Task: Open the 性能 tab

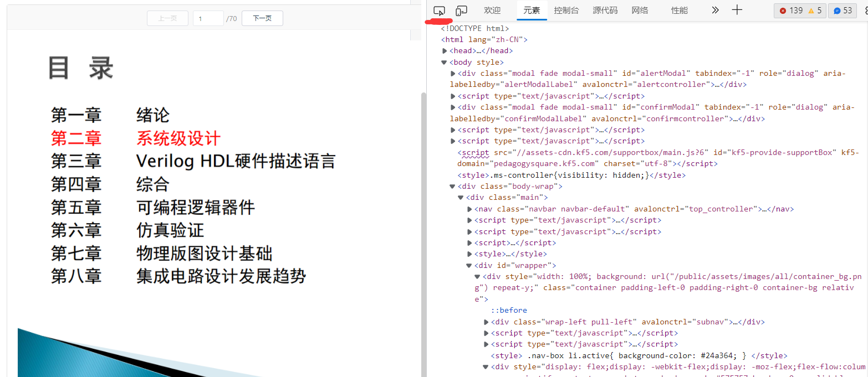Action: click(679, 10)
